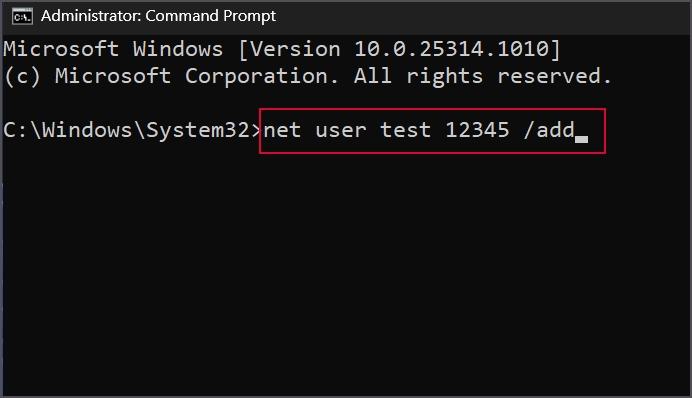Click the empty title bar area
Screen dimensions: 692x398
(481, 17)
